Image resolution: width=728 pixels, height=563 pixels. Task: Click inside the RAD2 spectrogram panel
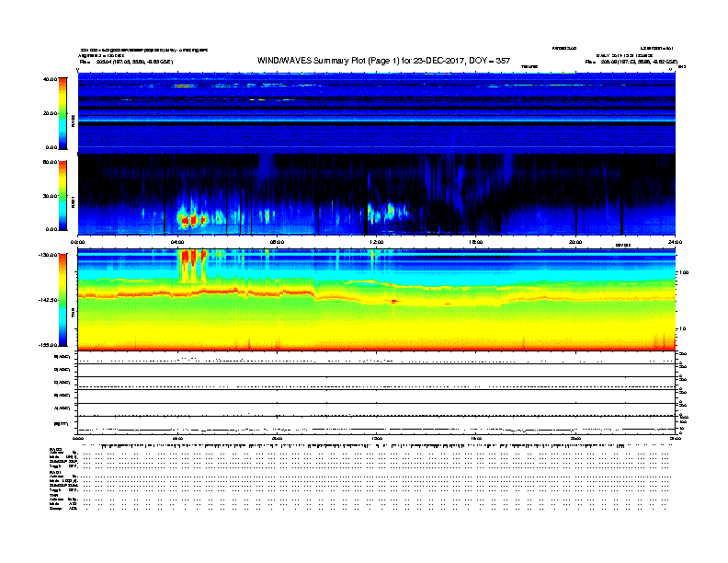coord(377,113)
